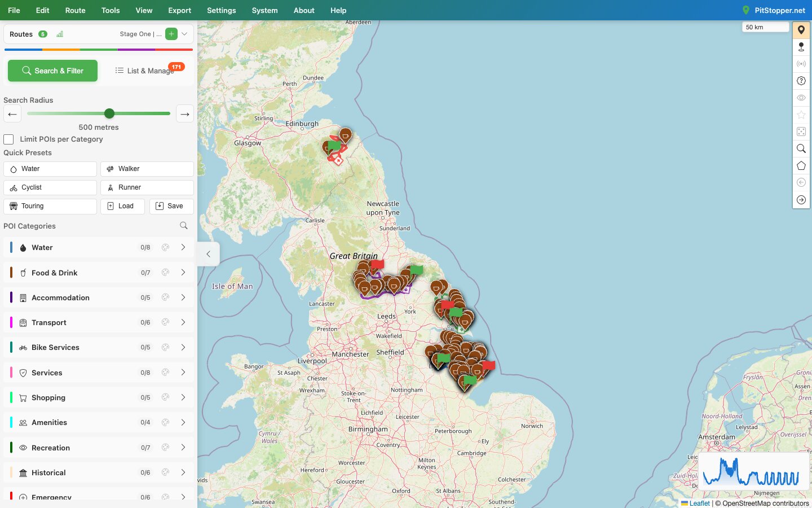Apply the Walker quick preset

click(x=147, y=169)
